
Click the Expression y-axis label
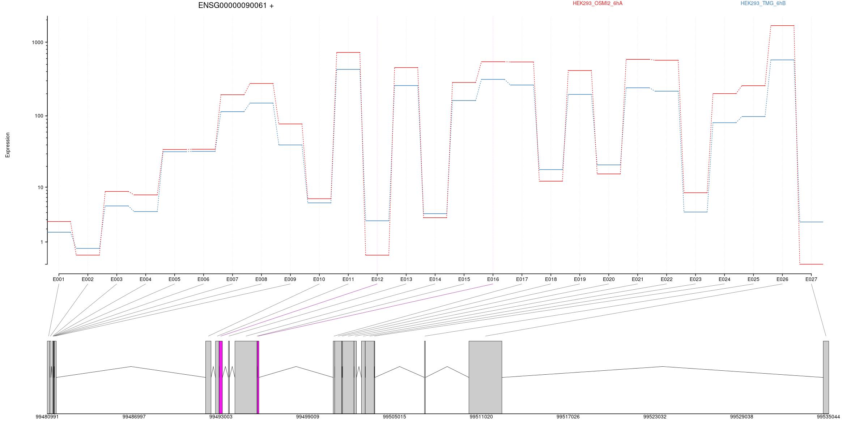click(x=8, y=145)
